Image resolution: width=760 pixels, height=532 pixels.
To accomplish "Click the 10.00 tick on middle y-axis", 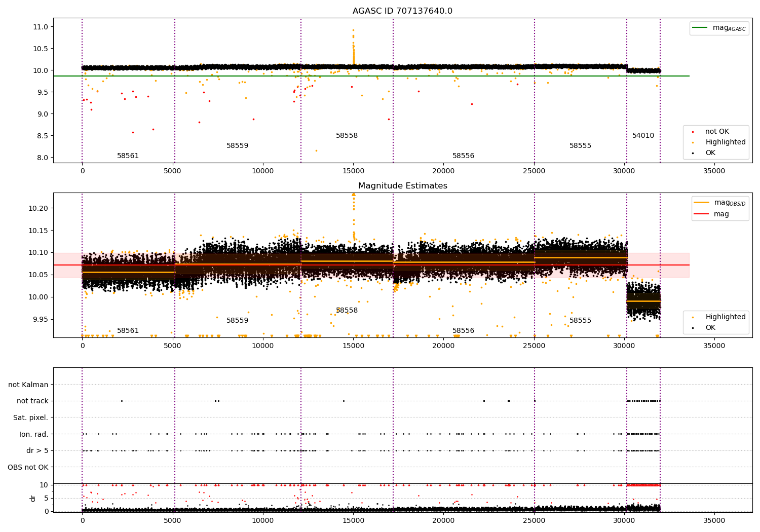I will (38, 297).
